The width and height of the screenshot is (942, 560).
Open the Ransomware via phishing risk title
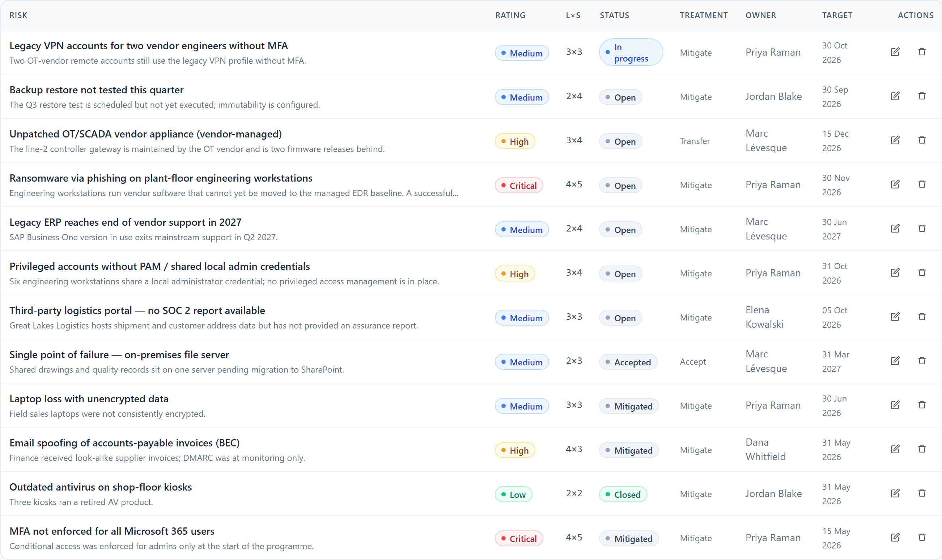(161, 178)
